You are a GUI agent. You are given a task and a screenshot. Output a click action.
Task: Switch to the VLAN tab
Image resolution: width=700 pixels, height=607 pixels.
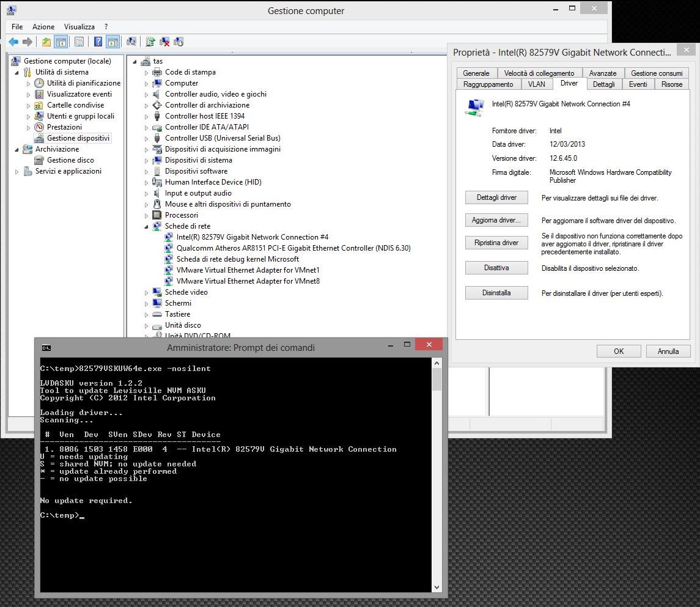click(536, 84)
